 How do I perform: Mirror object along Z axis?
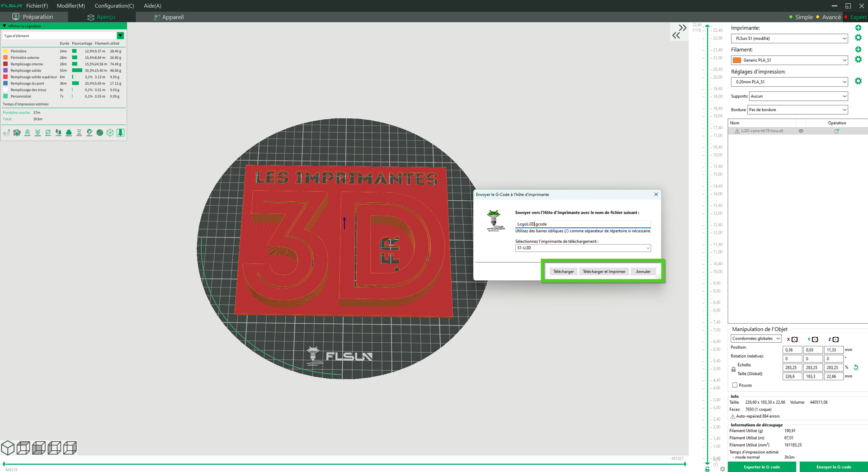(835, 340)
